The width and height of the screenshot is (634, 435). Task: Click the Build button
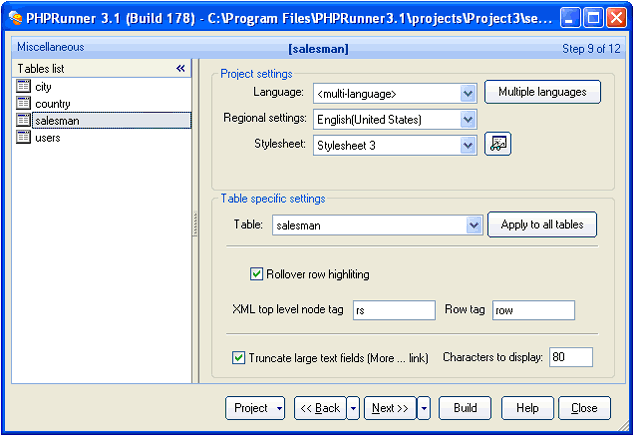(465, 408)
